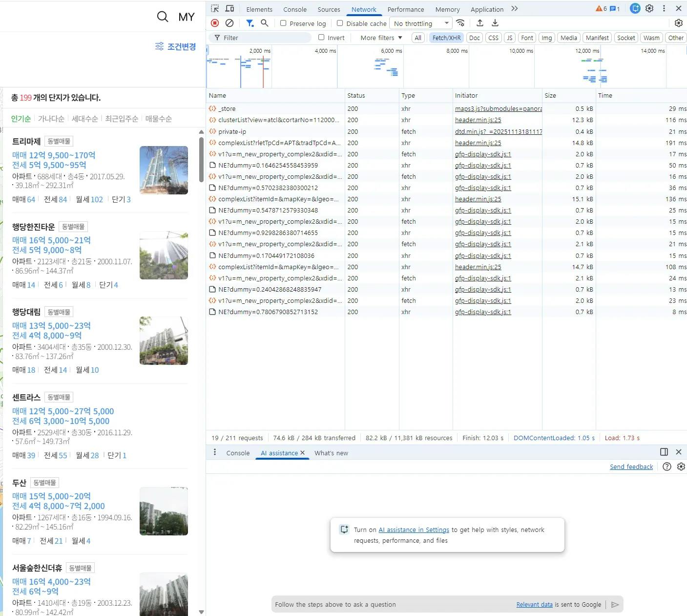Check the Disable cache option

[x=340, y=23]
